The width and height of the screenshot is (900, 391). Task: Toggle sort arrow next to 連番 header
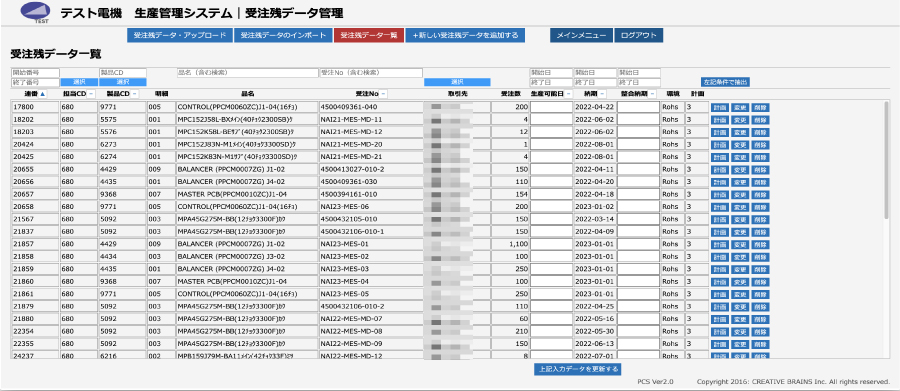tap(42, 94)
